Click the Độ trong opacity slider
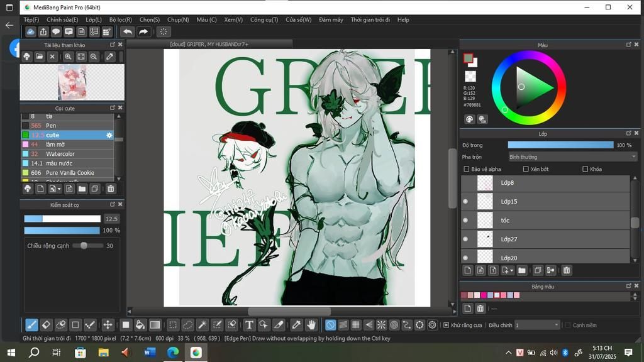This screenshot has height=362, width=644. [560, 145]
